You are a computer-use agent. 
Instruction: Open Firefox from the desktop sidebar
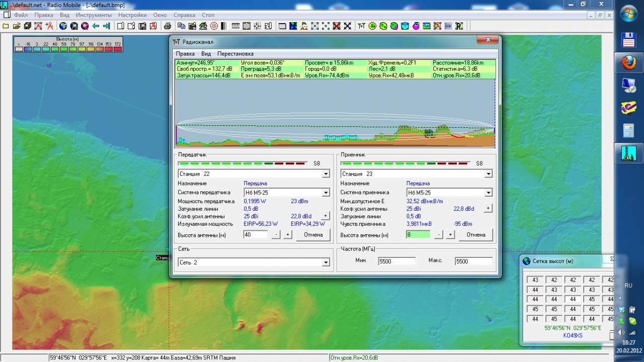pyautogui.click(x=628, y=63)
